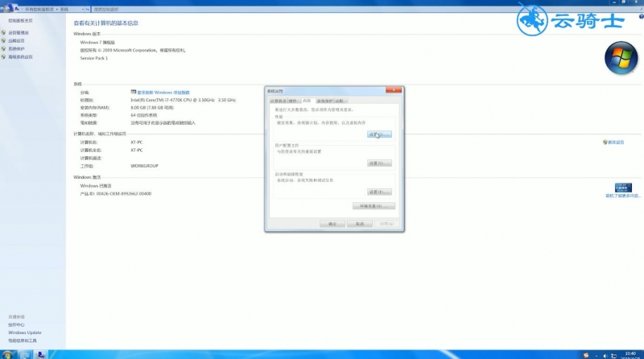The image size is (644, 359).
Task: Select the product ID text
Action: coord(115,194)
